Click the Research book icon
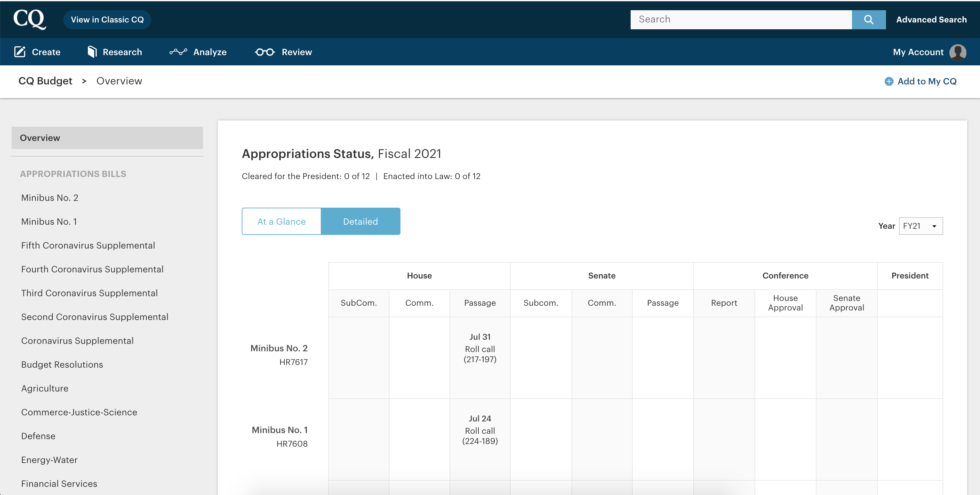 92,52
